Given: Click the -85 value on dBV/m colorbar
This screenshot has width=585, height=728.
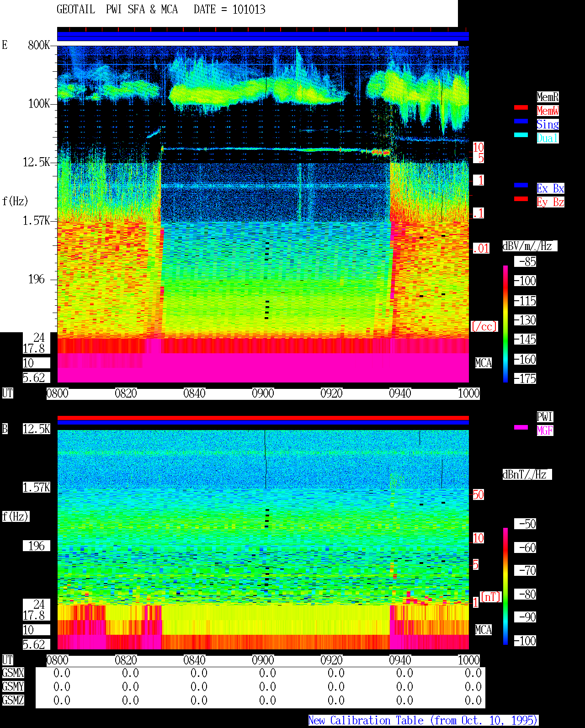Looking at the screenshot, I should pos(526,262).
